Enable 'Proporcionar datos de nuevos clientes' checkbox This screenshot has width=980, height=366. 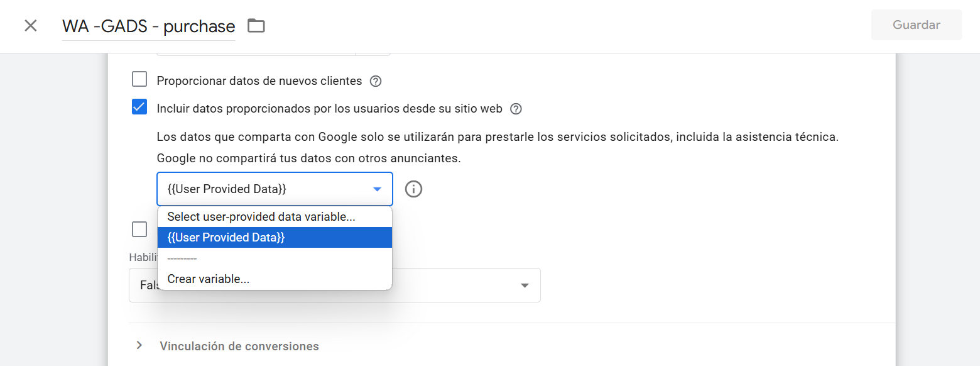coord(139,80)
